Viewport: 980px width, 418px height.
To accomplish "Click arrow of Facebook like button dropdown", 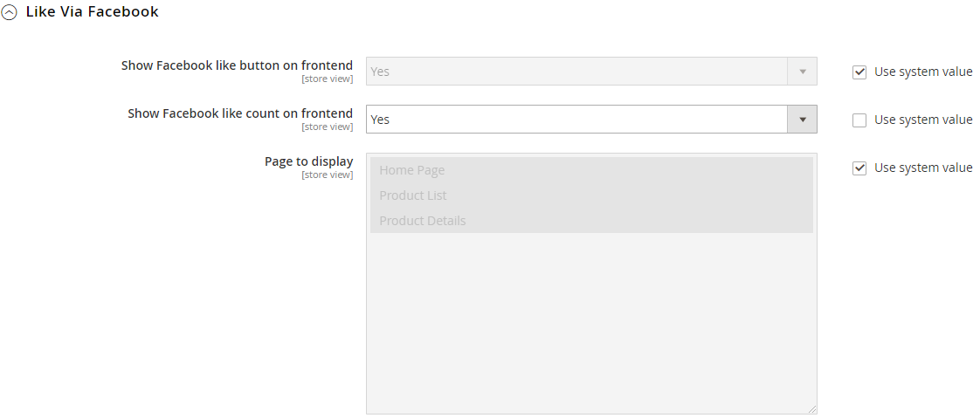I will (x=802, y=72).
